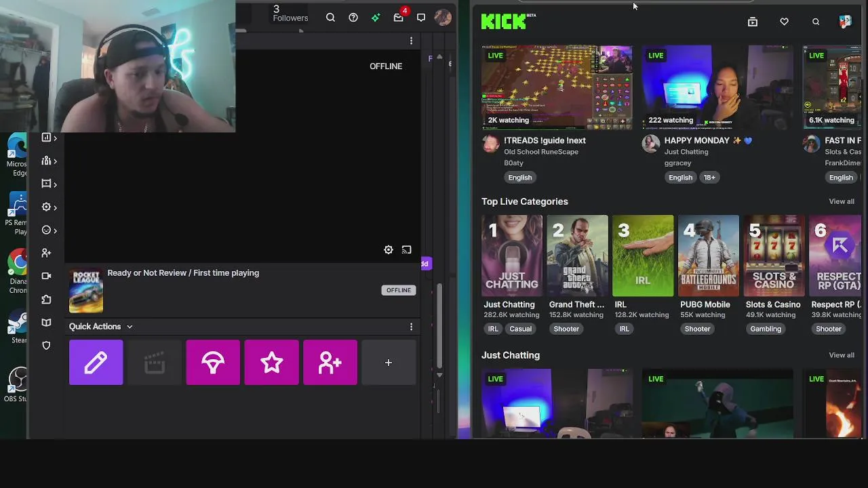Click View all for Just Chatting section

point(842,355)
